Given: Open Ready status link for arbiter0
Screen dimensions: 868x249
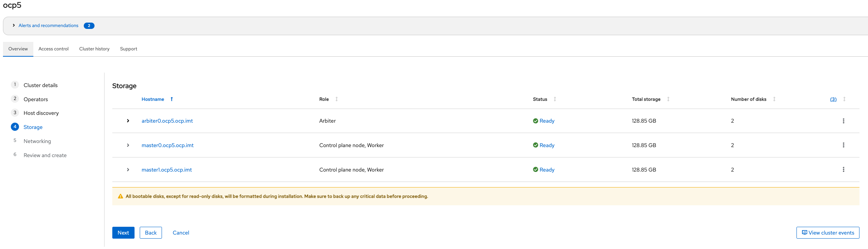Looking at the screenshot, I should pyautogui.click(x=547, y=121).
